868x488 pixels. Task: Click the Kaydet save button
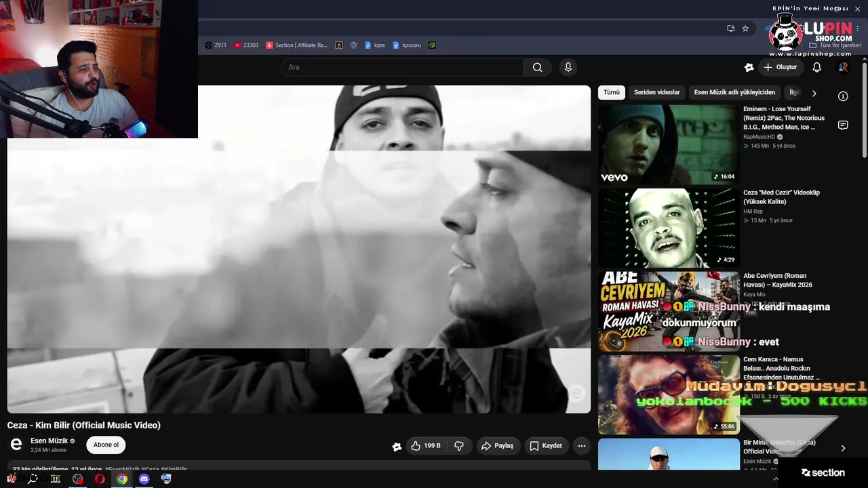[x=546, y=446]
